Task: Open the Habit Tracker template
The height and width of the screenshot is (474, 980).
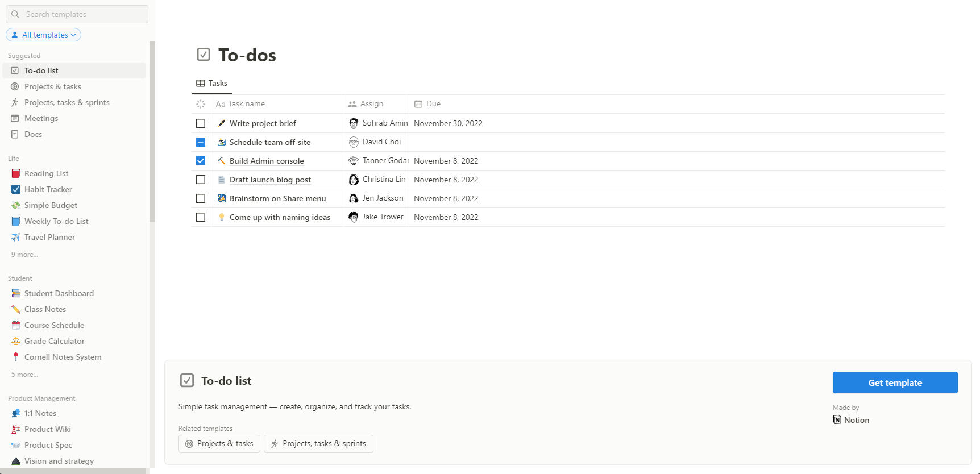Action: click(x=48, y=189)
